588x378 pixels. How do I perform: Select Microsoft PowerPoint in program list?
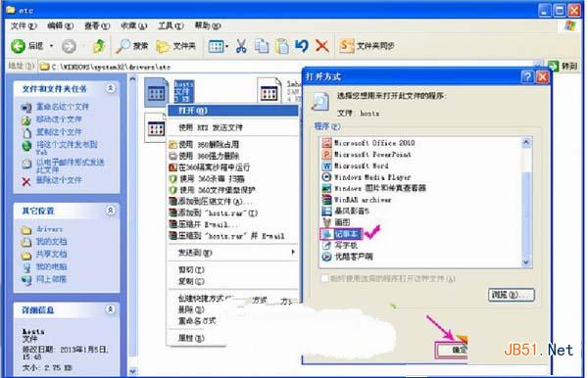coord(367,155)
